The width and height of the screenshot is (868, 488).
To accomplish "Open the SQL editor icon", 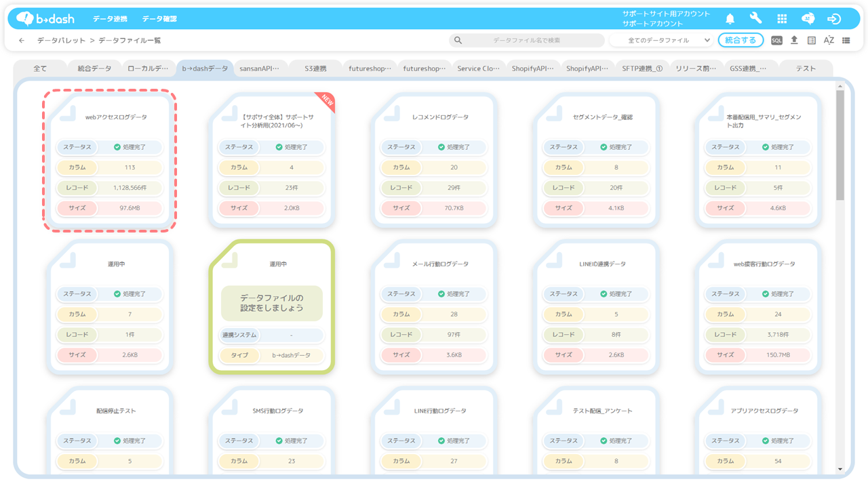I will (777, 41).
